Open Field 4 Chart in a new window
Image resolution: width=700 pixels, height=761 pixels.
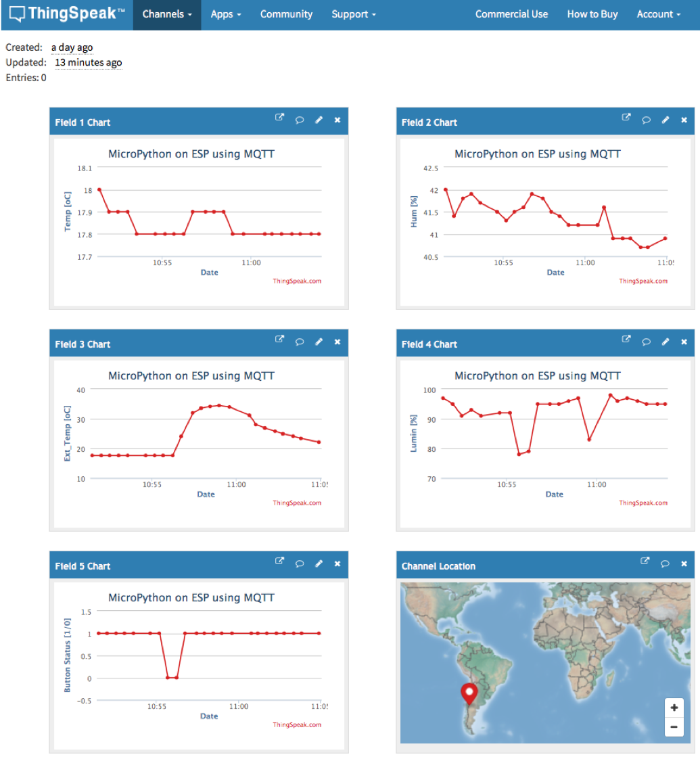click(x=626, y=339)
